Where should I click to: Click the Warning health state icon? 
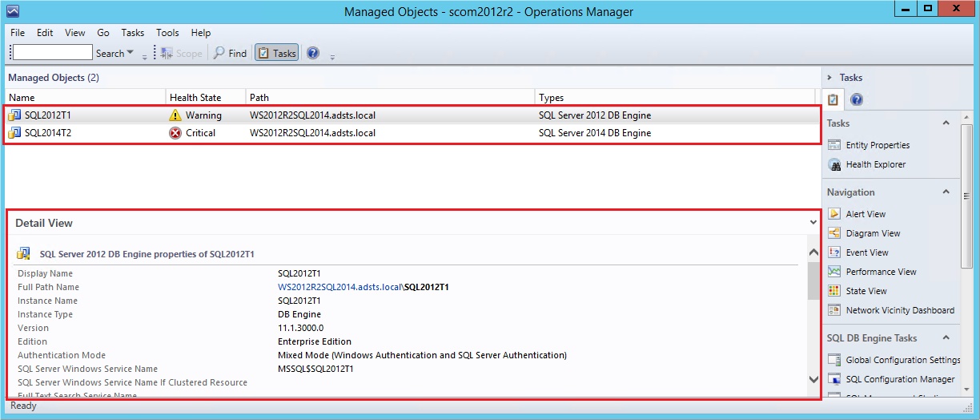[175, 115]
